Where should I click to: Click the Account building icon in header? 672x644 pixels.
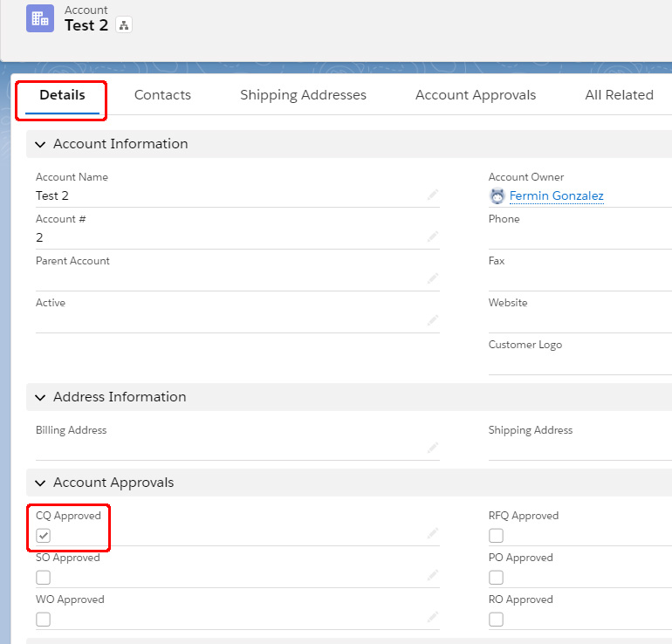[x=40, y=18]
